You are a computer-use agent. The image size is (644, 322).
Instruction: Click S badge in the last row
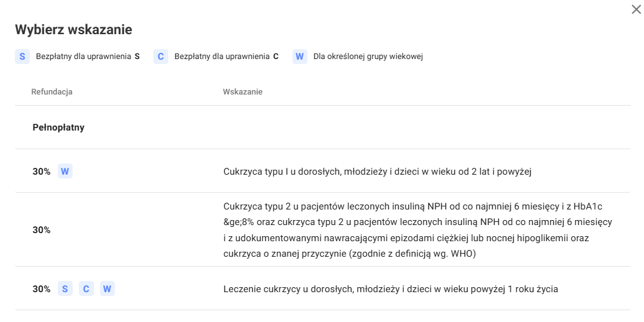[x=65, y=289]
